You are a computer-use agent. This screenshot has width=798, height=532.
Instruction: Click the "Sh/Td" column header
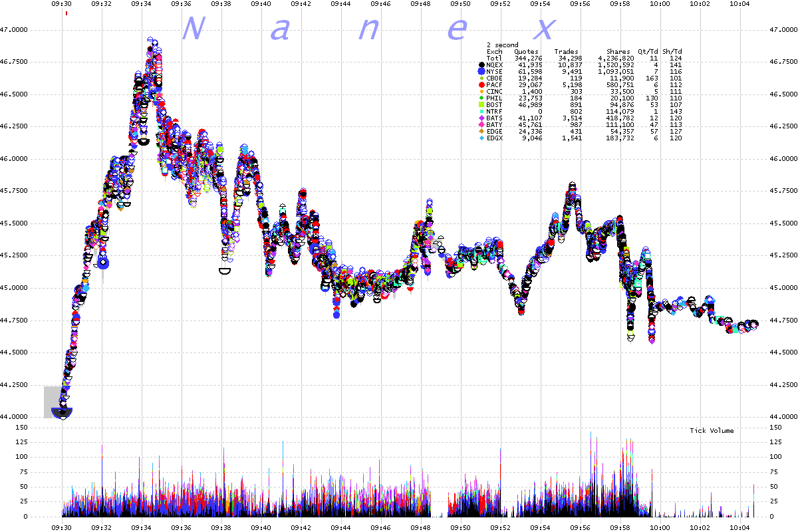[672, 51]
